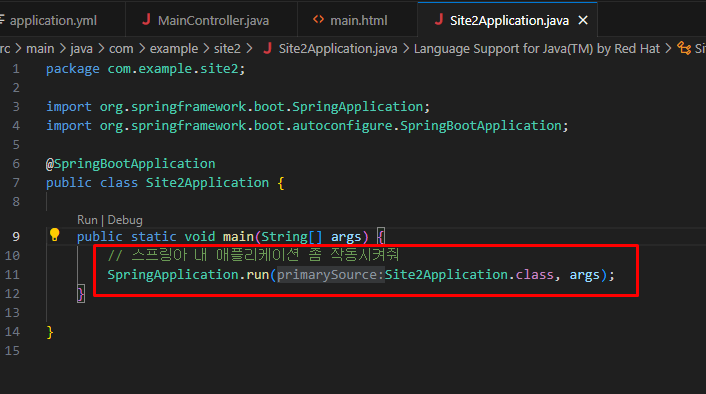
Task: Open the lightbulb quick-fix on line 9
Action: point(54,235)
